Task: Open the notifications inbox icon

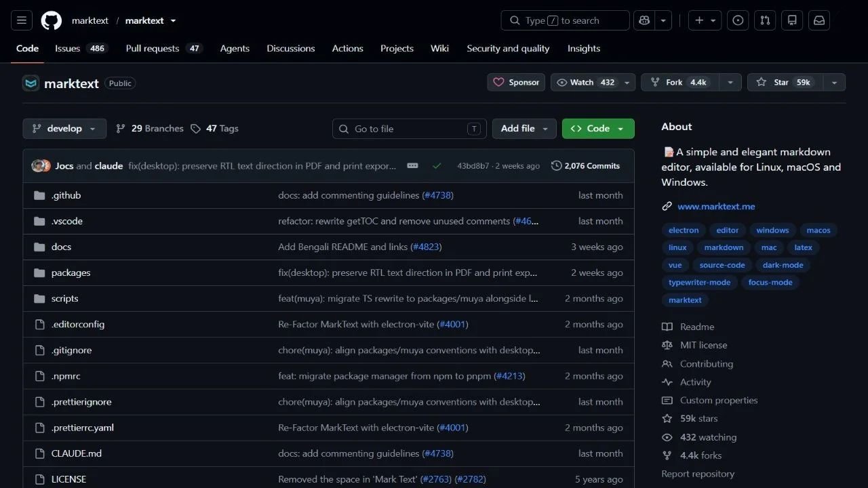Action: (819, 20)
